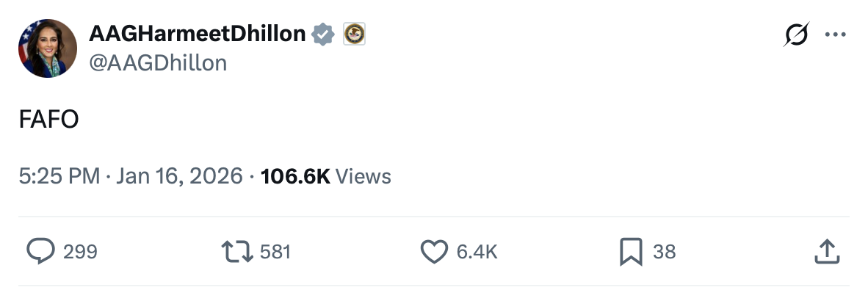
Task: Open the three-dot More options menu
Action: (836, 35)
